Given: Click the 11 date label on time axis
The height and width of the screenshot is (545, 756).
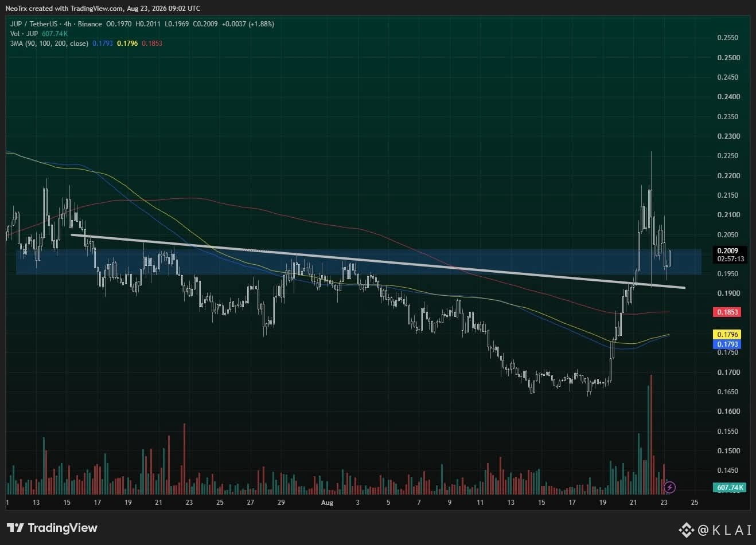Looking at the screenshot, I should coord(480,503).
